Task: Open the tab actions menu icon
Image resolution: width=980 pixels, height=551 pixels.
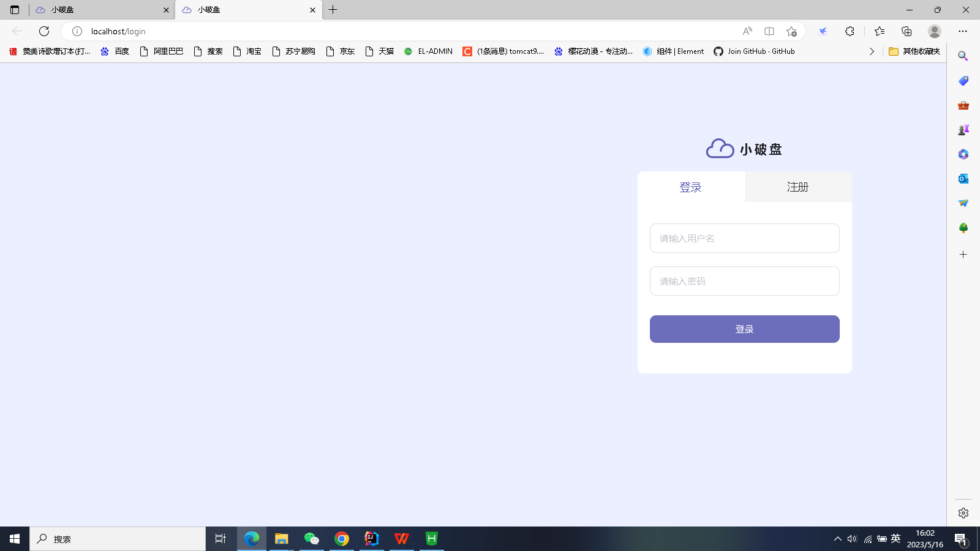Action: (15, 10)
